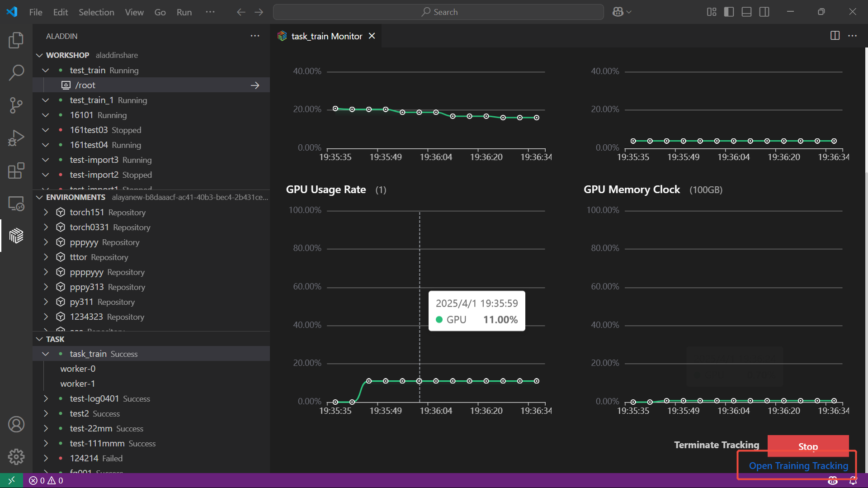Expand the torch151 repository

point(46,212)
